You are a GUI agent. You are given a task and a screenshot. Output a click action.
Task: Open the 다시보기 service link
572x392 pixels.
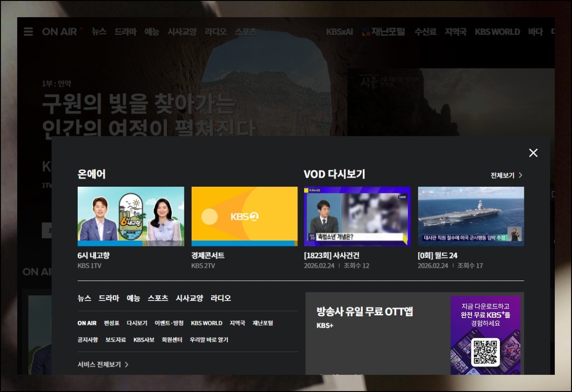pyautogui.click(x=137, y=323)
